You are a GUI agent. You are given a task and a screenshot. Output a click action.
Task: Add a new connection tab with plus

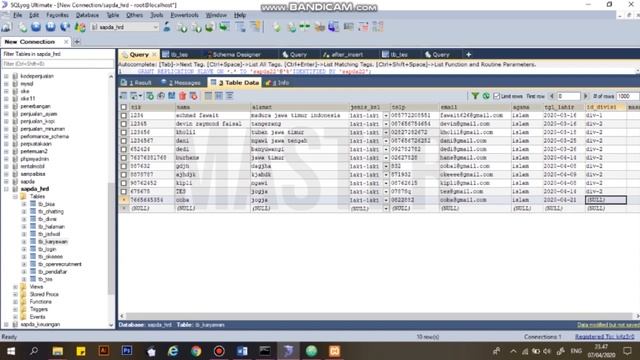point(77,42)
